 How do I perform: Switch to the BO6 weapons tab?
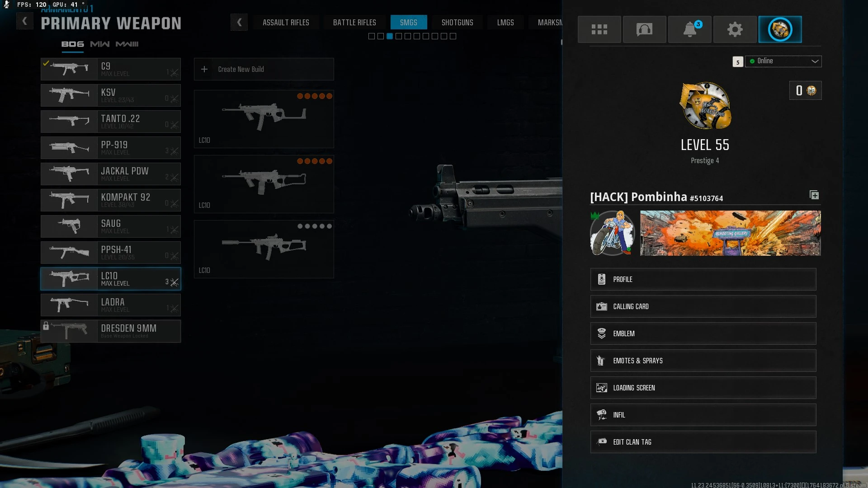point(72,44)
